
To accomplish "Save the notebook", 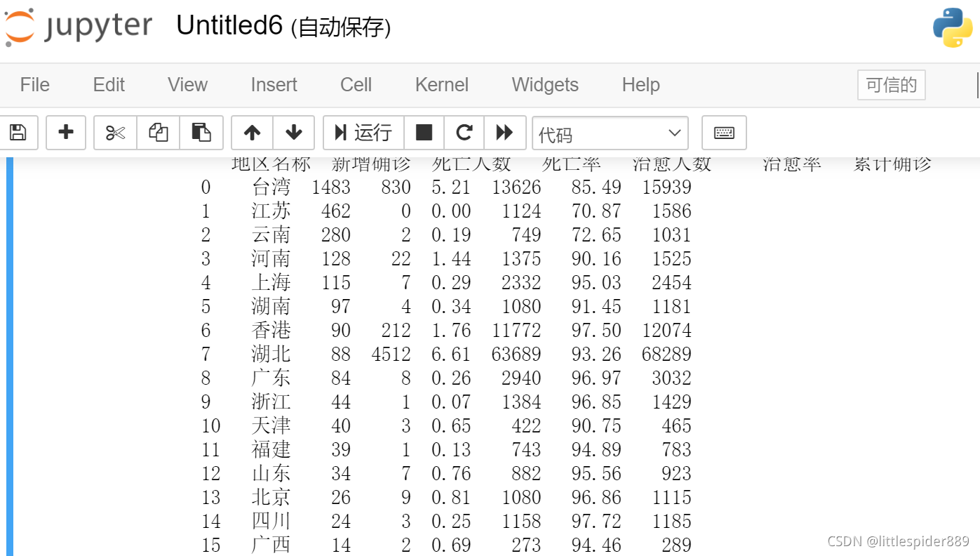I will [x=19, y=133].
